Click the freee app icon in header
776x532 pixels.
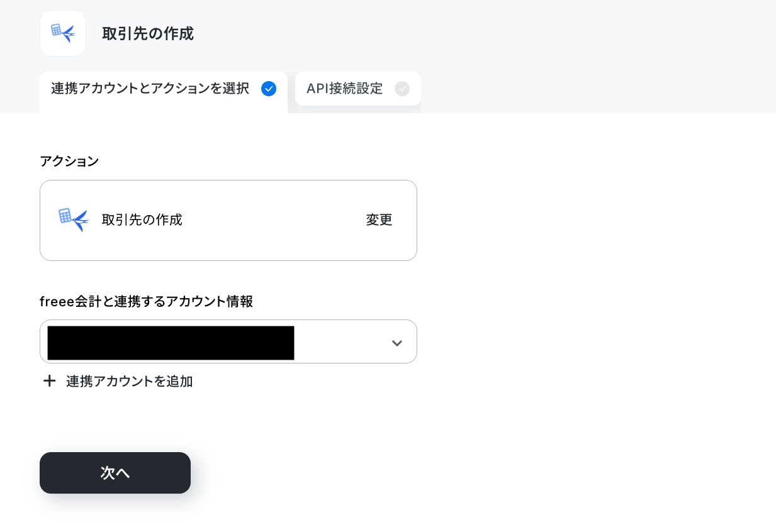pos(63,33)
